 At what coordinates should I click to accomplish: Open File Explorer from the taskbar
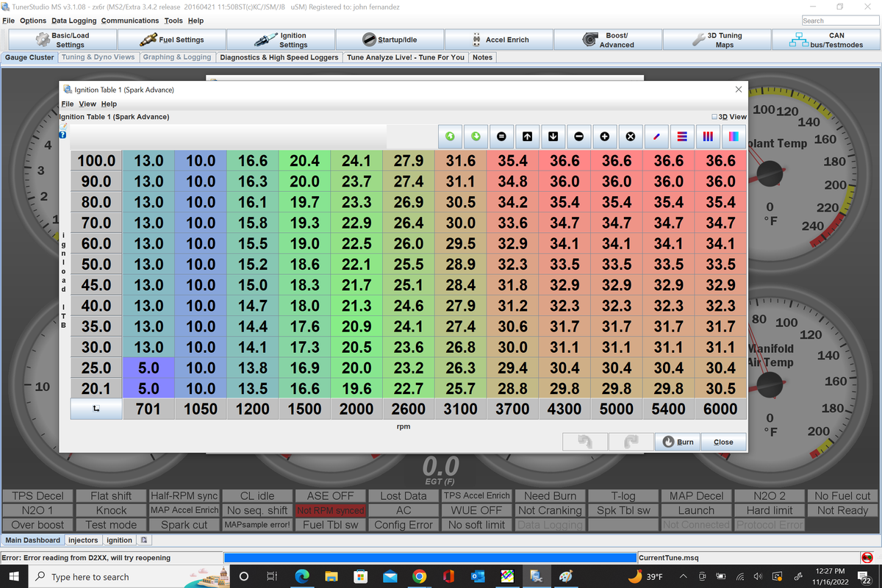click(331, 577)
